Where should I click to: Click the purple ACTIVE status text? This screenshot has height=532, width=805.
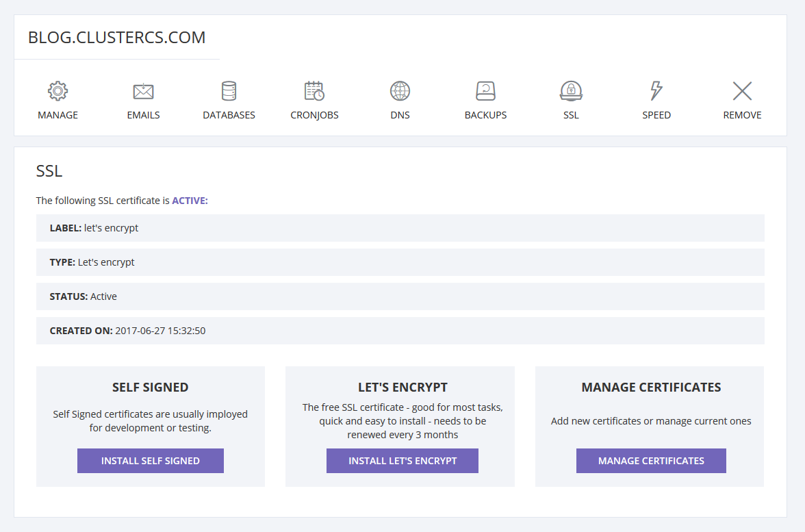190,201
